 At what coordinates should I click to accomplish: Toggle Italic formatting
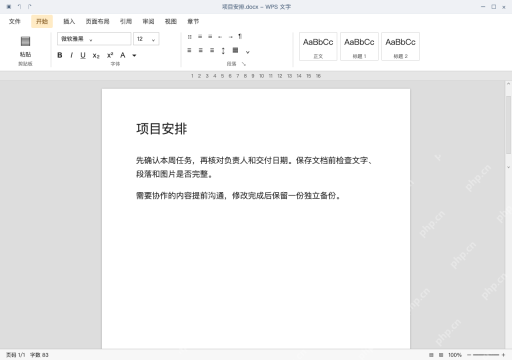[x=71, y=55]
